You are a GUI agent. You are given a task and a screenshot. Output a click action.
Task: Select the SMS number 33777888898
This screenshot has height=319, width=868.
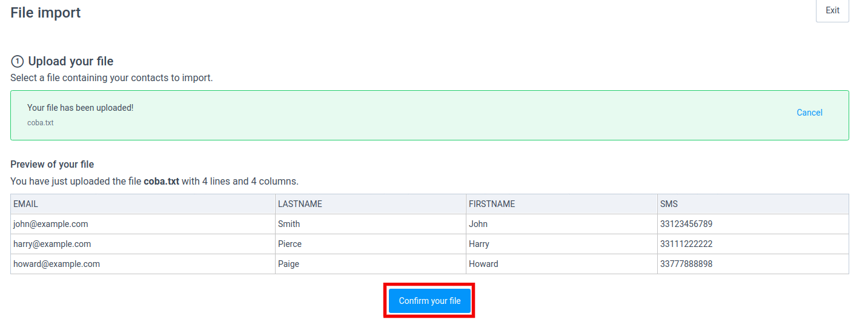click(686, 264)
